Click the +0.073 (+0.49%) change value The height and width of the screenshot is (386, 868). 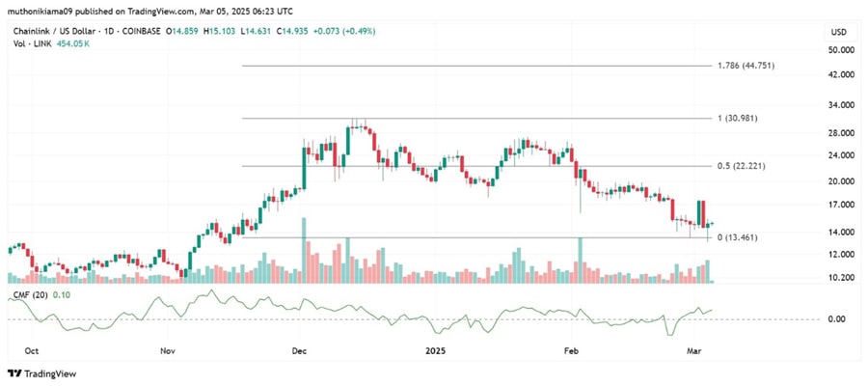point(343,32)
